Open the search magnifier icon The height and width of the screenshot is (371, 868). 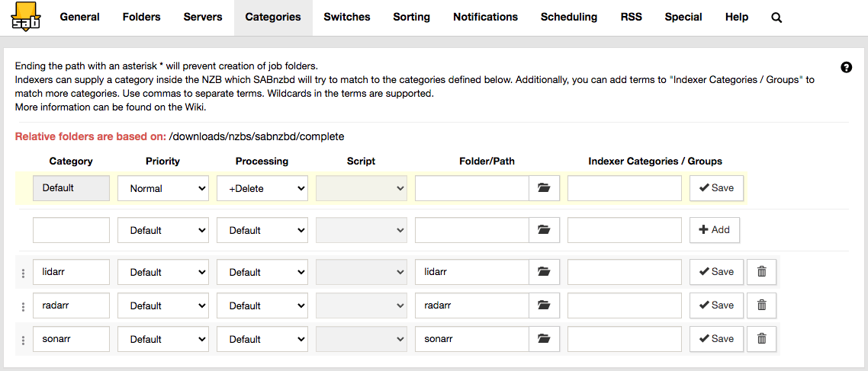pyautogui.click(x=776, y=18)
